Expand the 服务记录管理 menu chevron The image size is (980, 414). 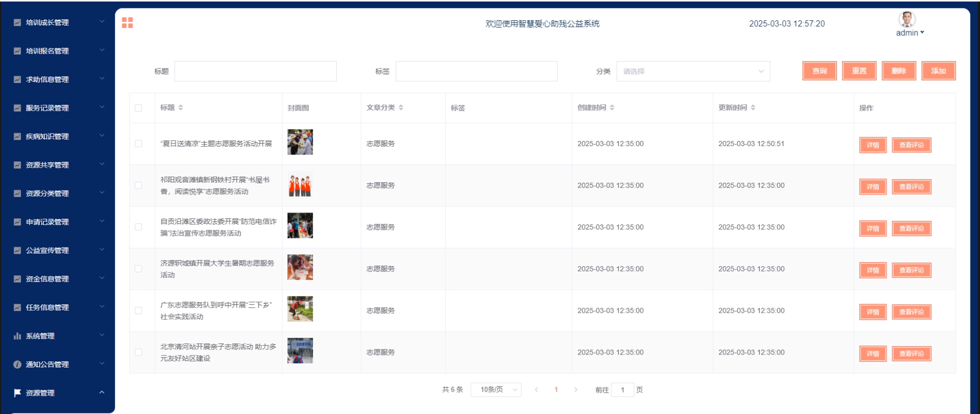tap(102, 107)
